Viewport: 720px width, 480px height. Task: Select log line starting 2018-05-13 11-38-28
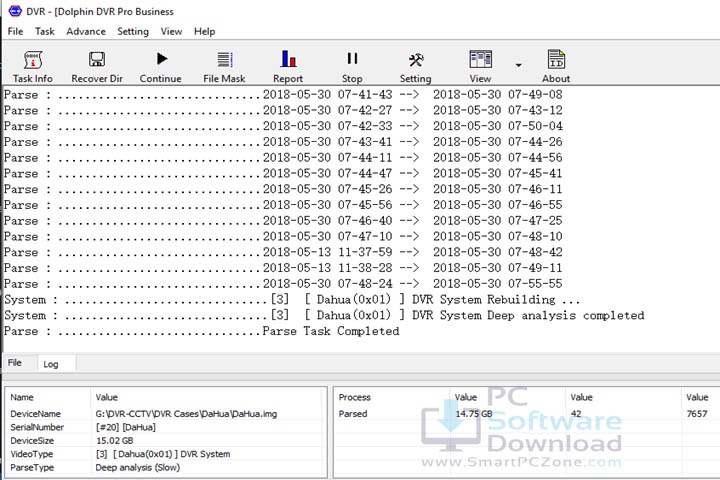pos(283,268)
